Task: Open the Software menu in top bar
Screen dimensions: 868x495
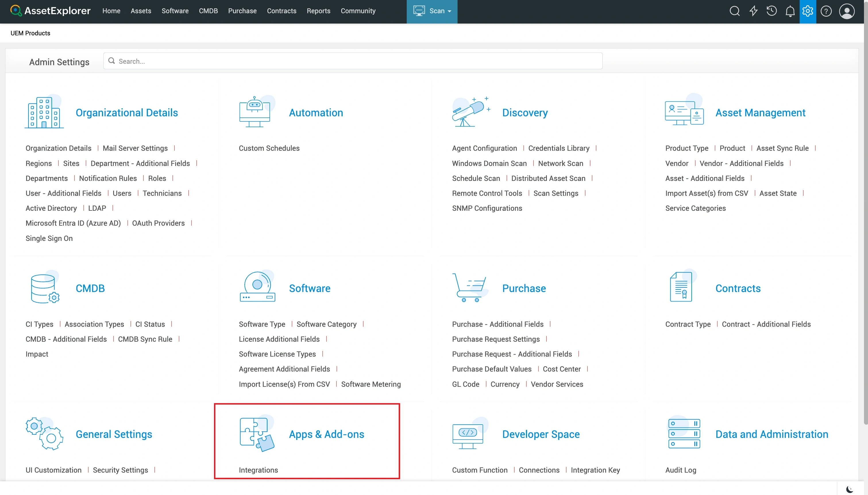Action: pos(175,11)
